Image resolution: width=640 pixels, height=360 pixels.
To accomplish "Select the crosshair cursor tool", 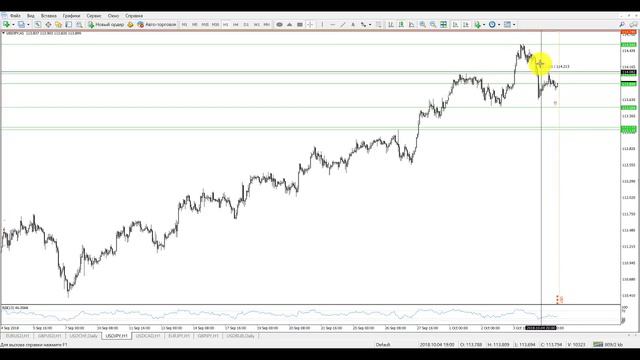I will 310,24.
